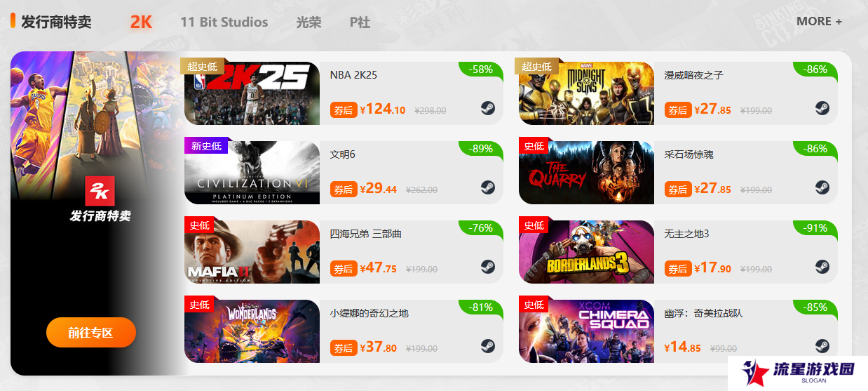Click the Steam icon on 漫威暗夜之子 card
The image size is (868, 391).
click(x=822, y=108)
